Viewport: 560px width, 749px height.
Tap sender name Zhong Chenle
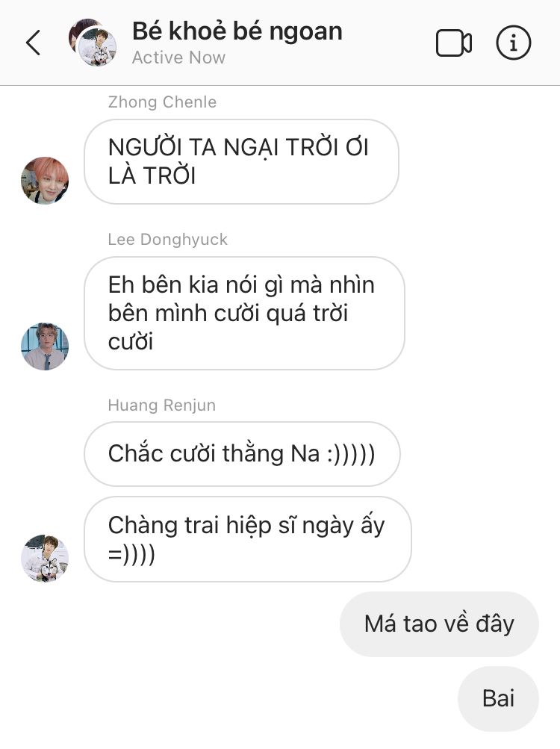(162, 102)
